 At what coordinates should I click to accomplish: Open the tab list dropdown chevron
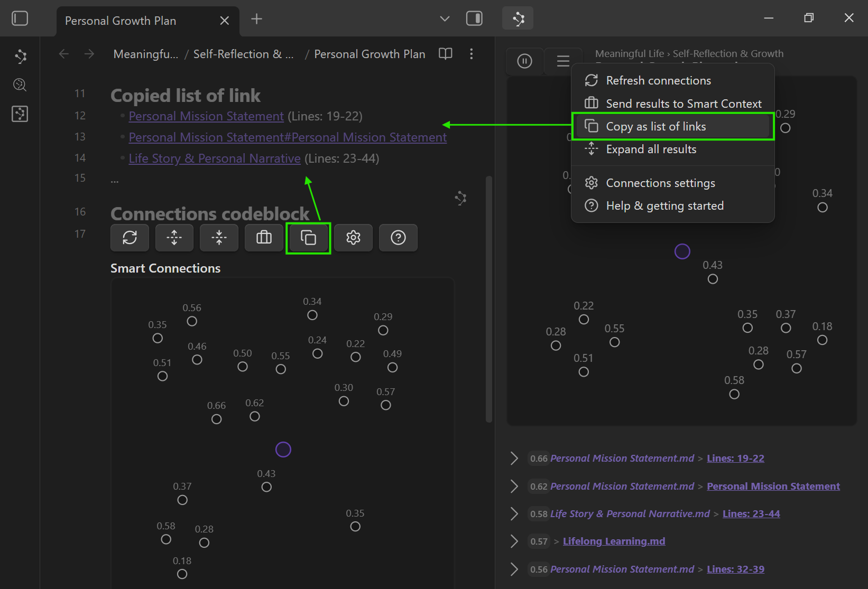click(445, 19)
